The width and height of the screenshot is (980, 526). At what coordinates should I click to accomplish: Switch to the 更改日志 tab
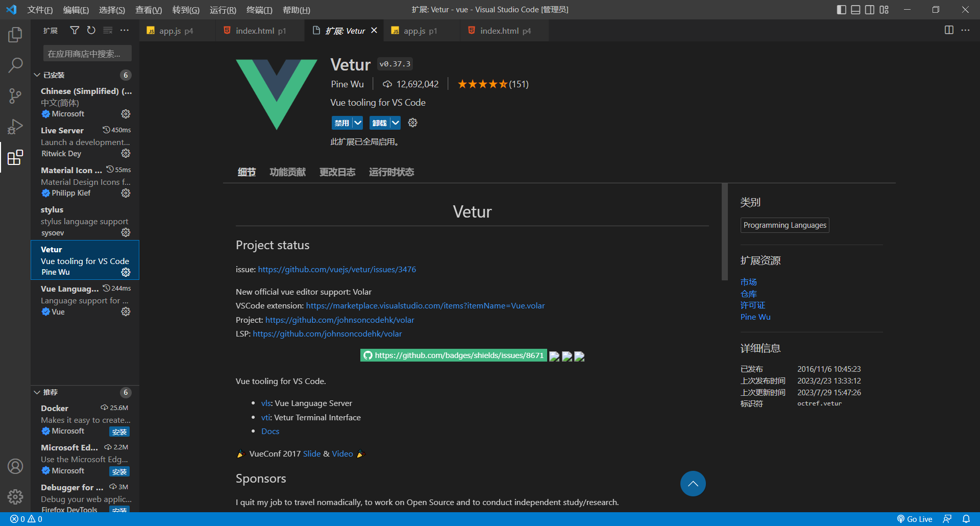[x=337, y=172]
